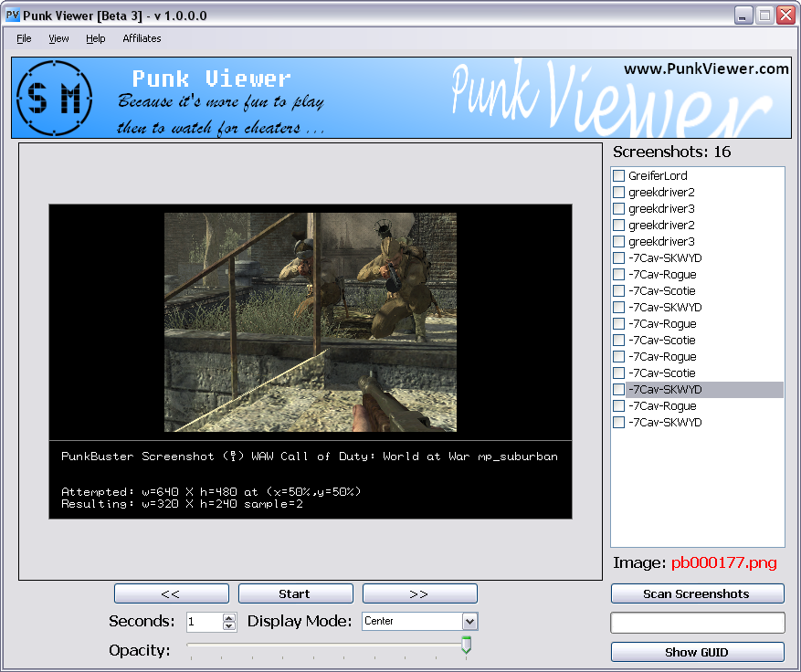Close the Punk Viewer window

(x=785, y=16)
